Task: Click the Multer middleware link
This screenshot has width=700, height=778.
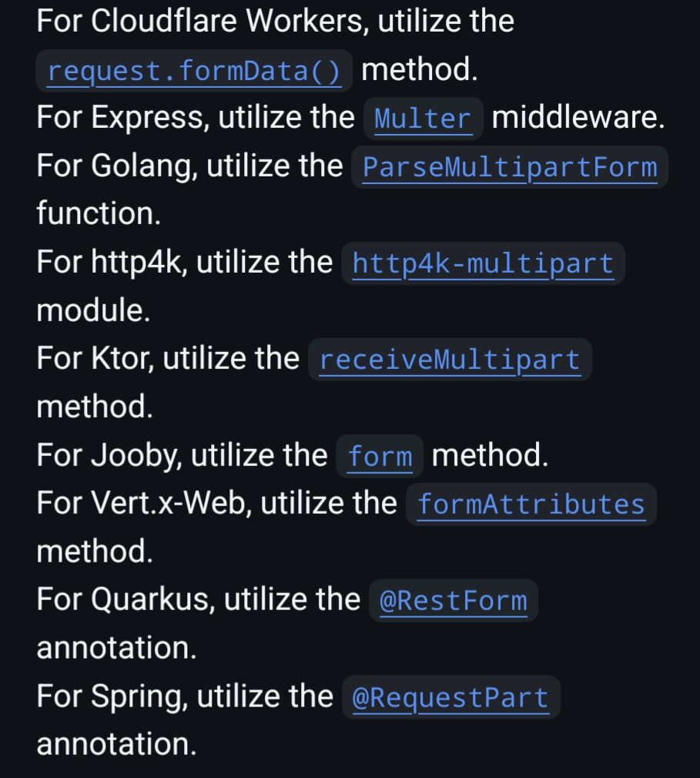Action: [x=422, y=119]
